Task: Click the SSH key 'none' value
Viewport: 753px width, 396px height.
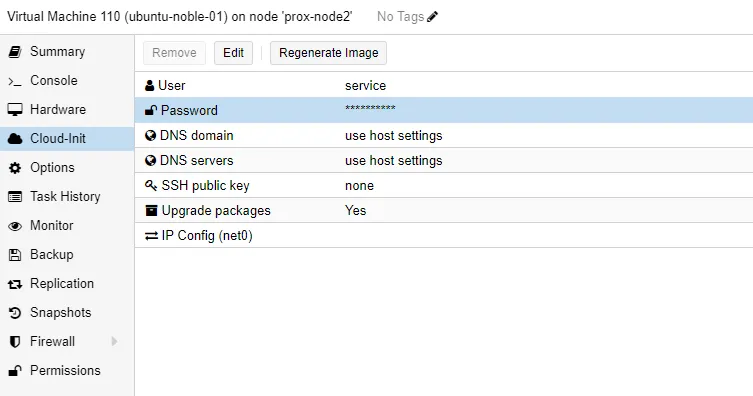Action: pos(359,186)
